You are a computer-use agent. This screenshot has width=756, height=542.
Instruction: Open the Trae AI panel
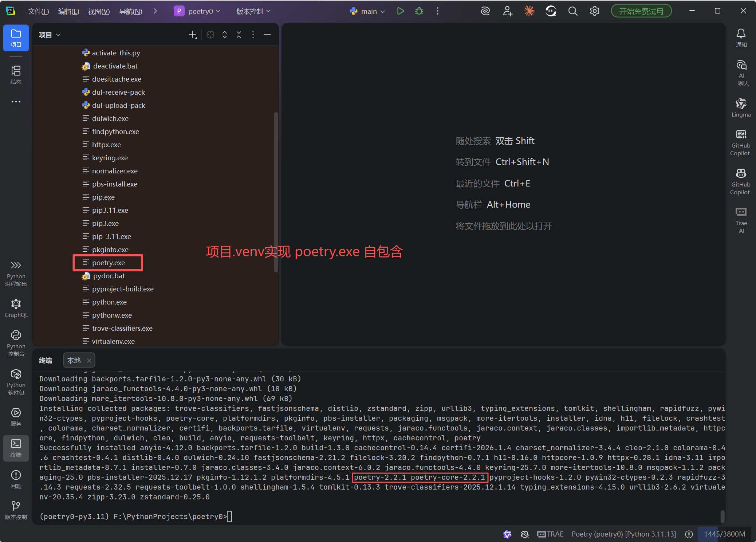click(741, 220)
